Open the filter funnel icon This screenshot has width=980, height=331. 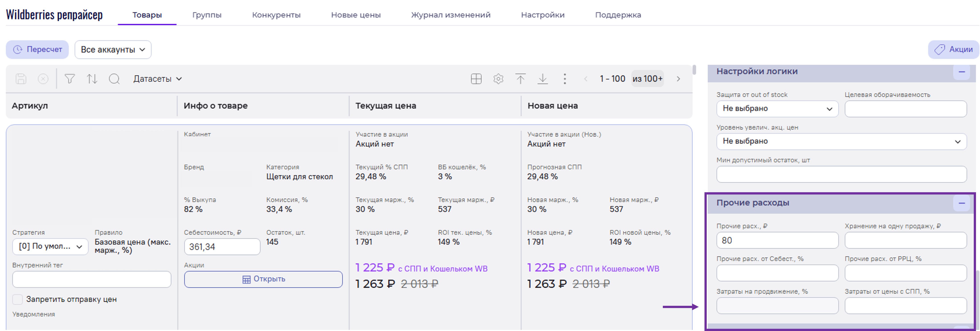(x=70, y=79)
